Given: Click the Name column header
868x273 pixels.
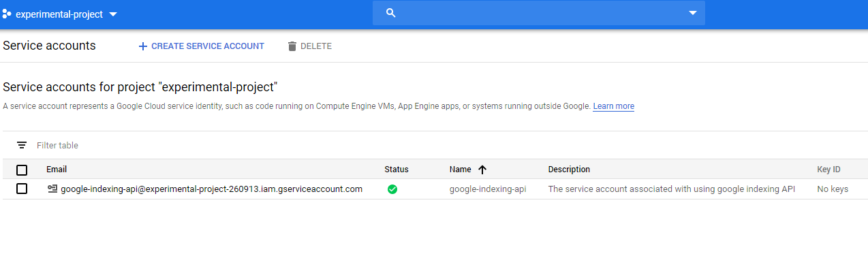Looking at the screenshot, I should (461, 170).
